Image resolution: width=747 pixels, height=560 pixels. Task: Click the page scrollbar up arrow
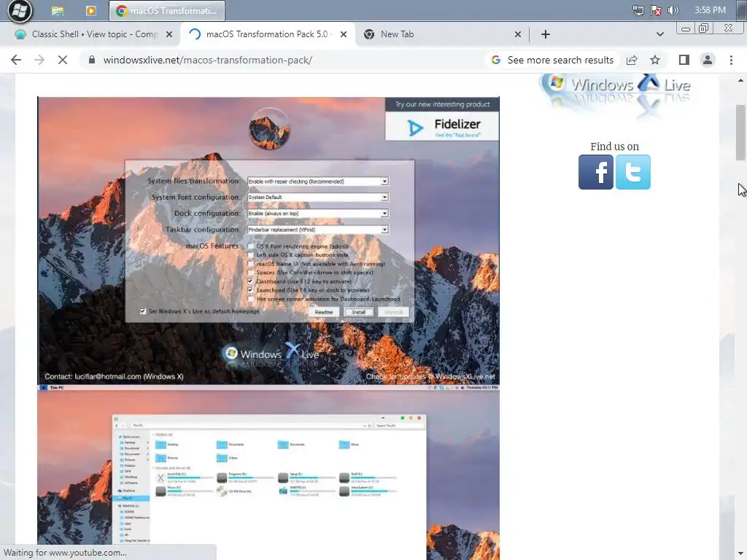[740, 80]
